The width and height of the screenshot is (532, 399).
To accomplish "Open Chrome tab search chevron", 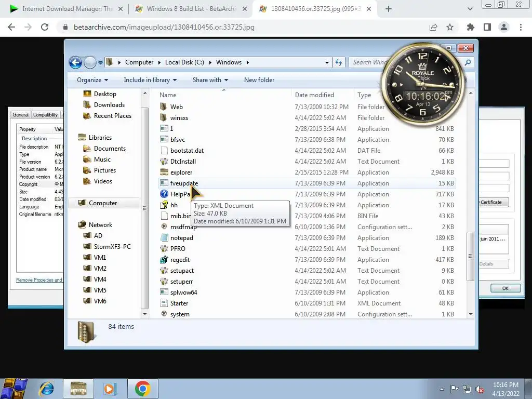I will point(470,9).
